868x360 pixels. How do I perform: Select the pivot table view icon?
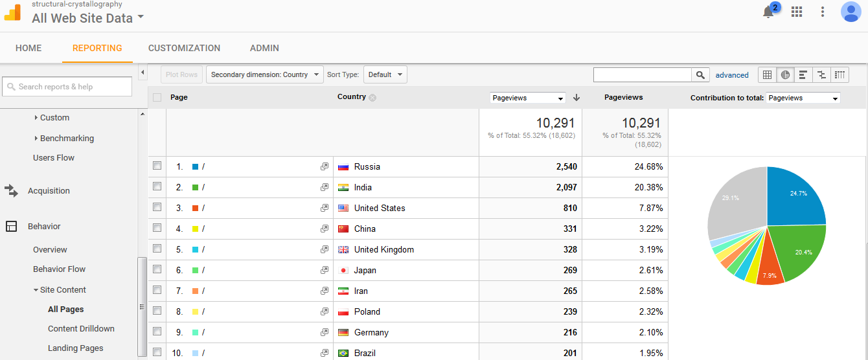pyautogui.click(x=839, y=75)
